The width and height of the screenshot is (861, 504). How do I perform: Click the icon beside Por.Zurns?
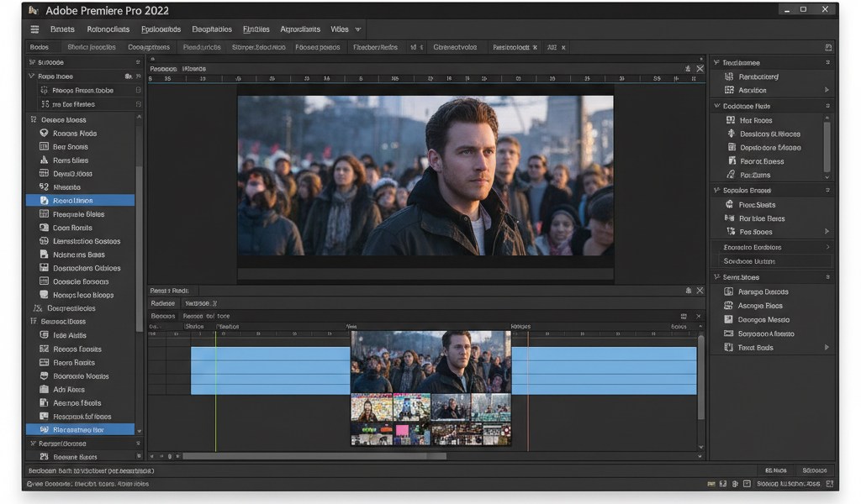click(731, 175)
